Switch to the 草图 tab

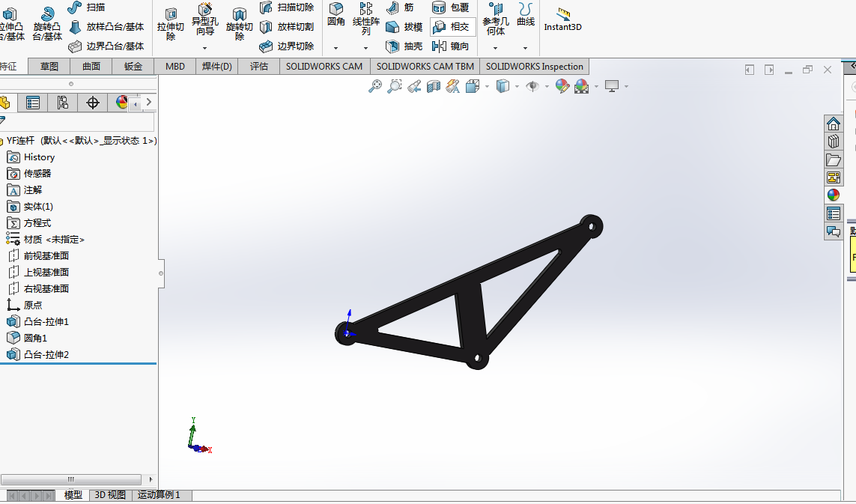pyautogui.click(x=49, y=67)
